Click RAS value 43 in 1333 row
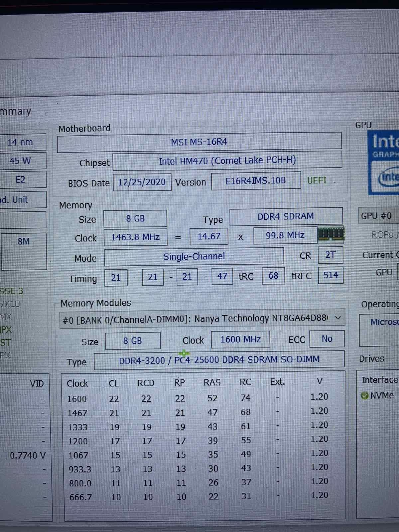 (x=213, y=426)
